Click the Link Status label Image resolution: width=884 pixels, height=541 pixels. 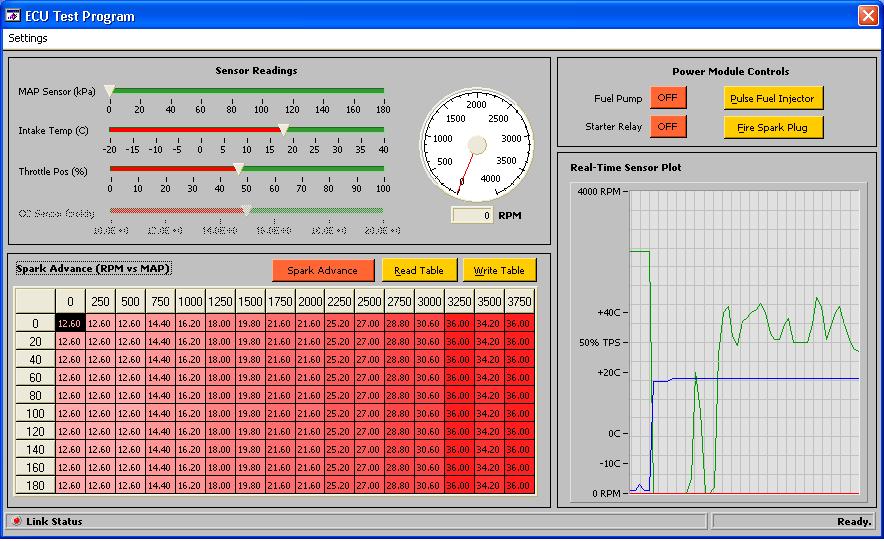click(54, 522)
